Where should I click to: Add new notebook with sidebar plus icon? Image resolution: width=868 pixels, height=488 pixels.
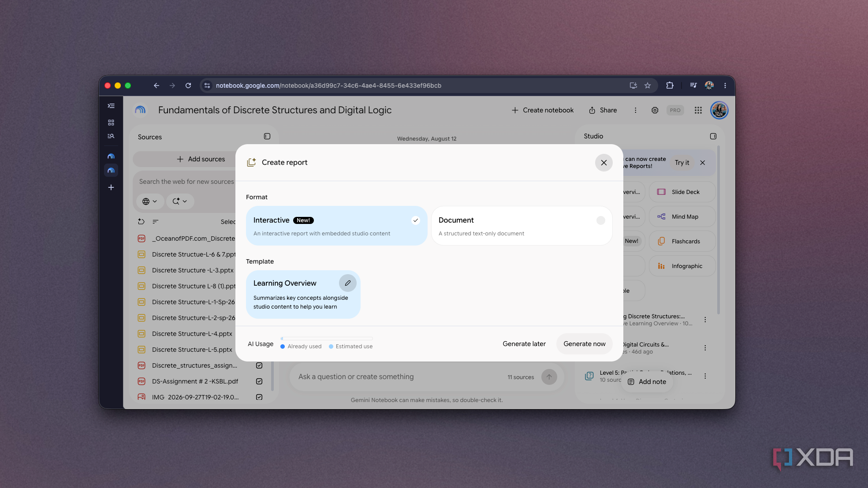coord(111,187)
